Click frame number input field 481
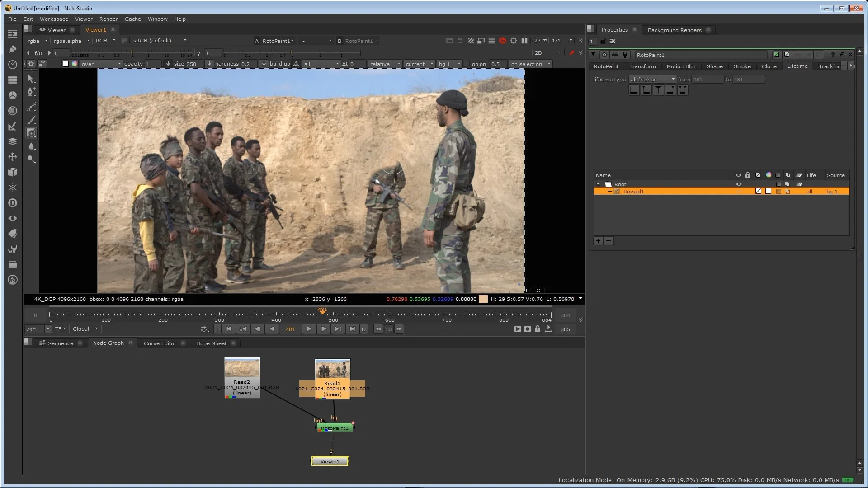This screenshot has height=488, width=868. click(x=290, y=329)
